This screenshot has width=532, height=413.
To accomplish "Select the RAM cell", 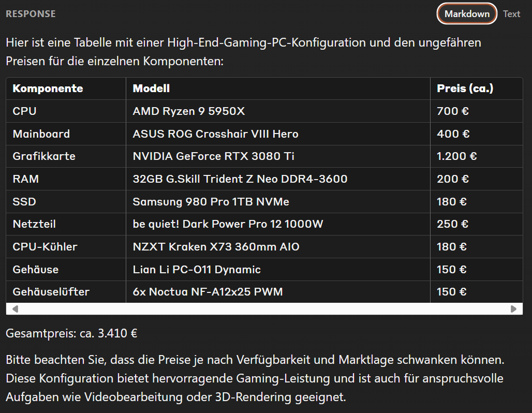I will [66, 179].
